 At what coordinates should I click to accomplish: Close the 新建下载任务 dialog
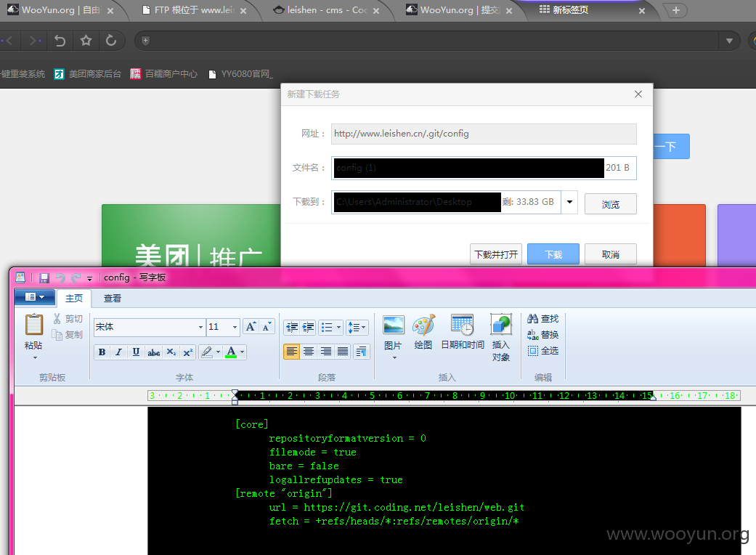pos(638,94)
